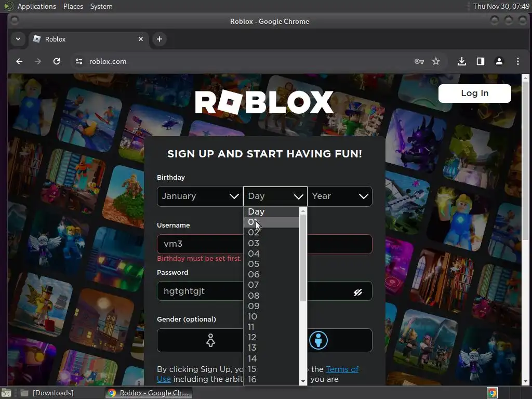Screen dimensions: 532x399
Task: Choose day 15 in dropdown
Action: click(x=271, y=369)
